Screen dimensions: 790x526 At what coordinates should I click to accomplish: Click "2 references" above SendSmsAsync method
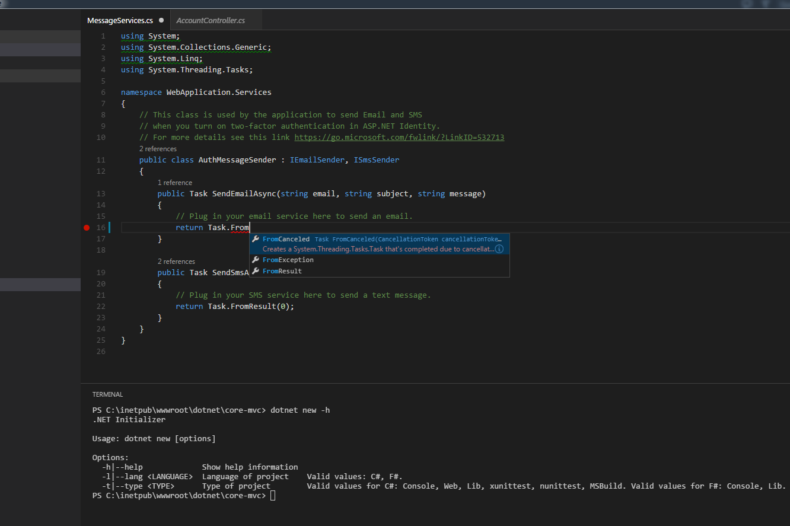(x=176, y=261)
